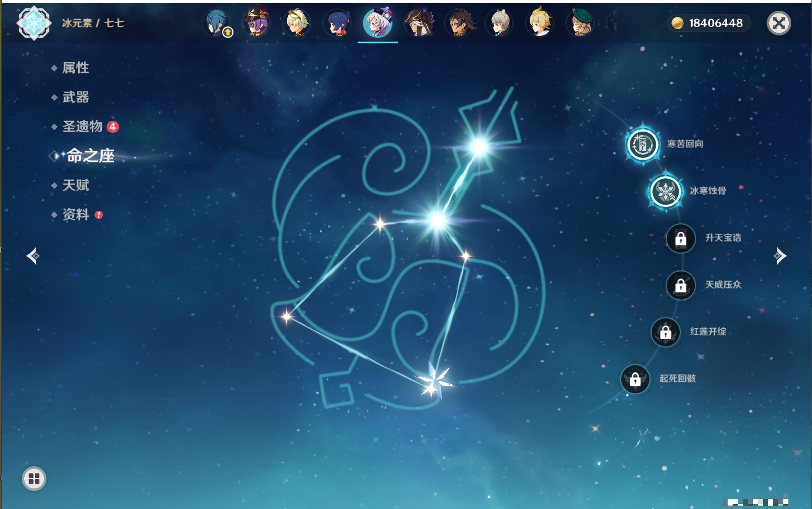
Task: Open the grid menu button
Action: [x=34, y=479]
